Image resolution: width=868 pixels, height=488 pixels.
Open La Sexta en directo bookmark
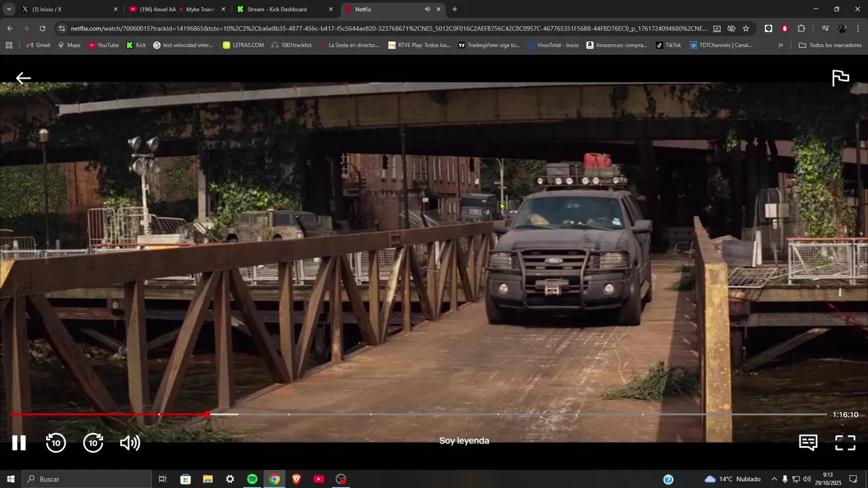coord(349,45)
